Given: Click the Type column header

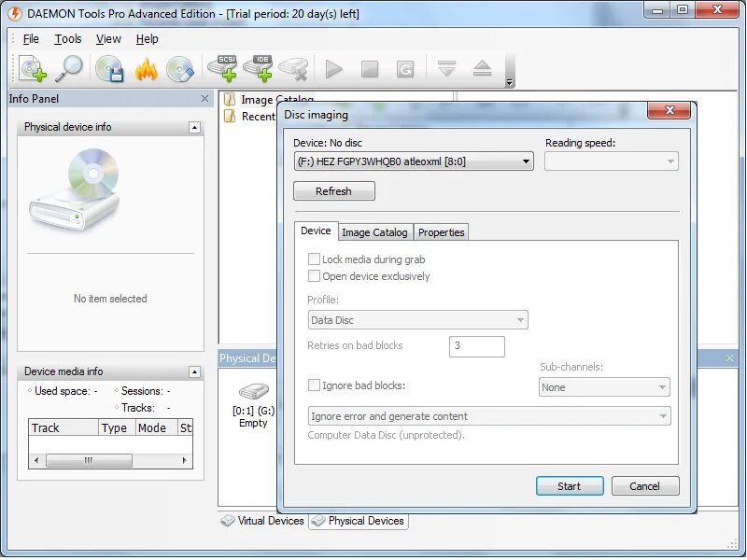Looking at the screenshot, I should (118, 427).
